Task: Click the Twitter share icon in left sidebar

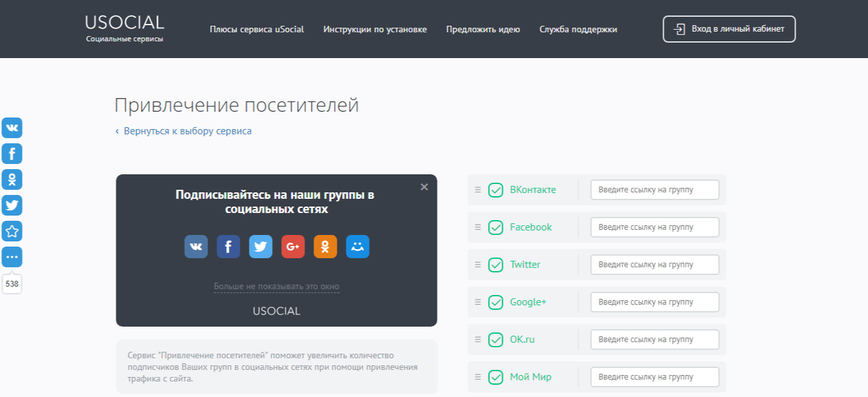Action: (12, 205)
